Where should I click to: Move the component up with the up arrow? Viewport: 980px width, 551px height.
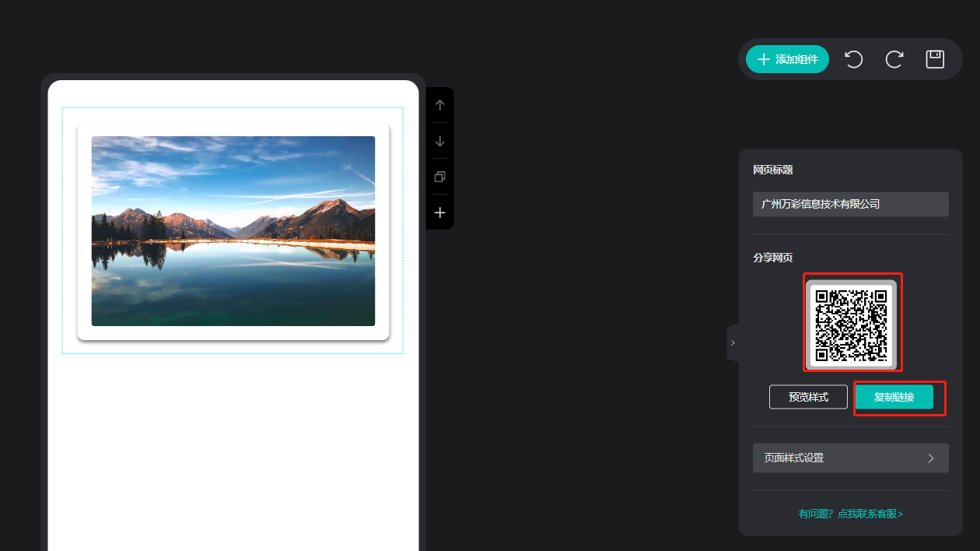tap(439, 105)
